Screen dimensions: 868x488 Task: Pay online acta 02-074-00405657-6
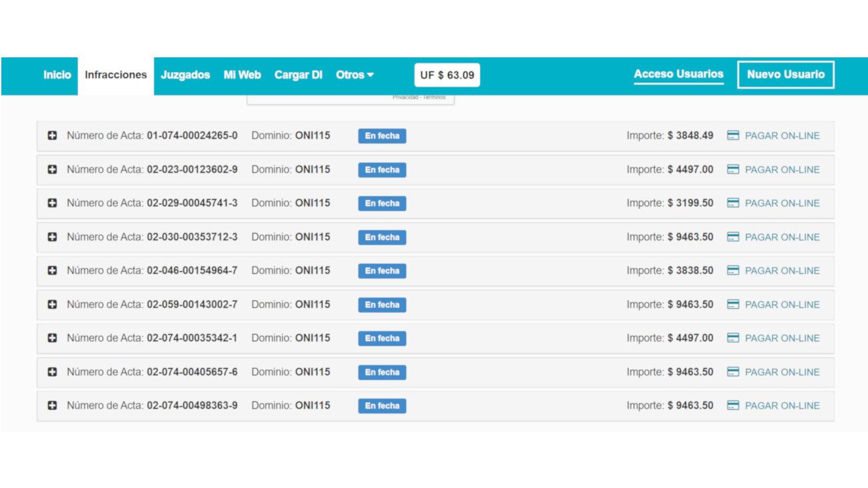click(782, 371)
